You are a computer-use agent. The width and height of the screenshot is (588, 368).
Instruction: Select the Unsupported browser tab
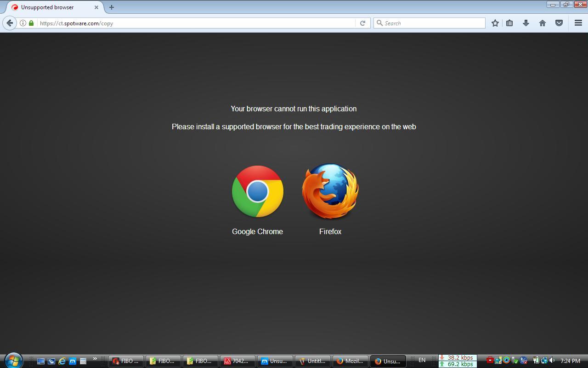point(55,7)
